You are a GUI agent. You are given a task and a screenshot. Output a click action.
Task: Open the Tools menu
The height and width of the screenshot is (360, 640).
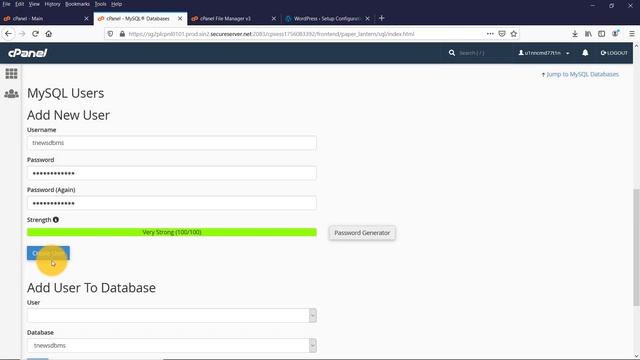pos(100,4)
